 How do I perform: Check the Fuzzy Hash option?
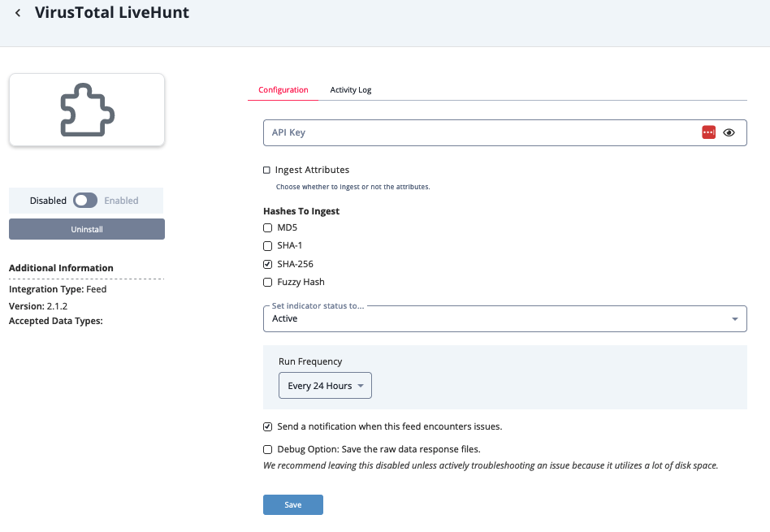(268, 283)
